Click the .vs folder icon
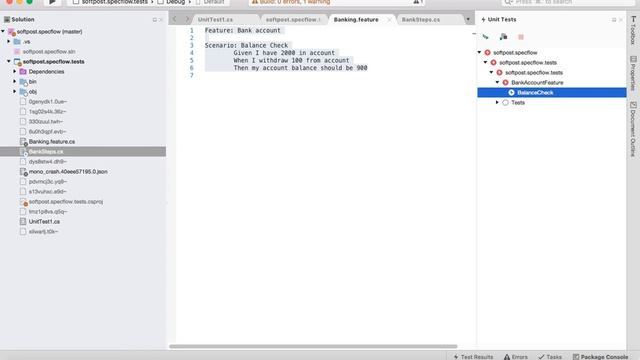This screenshot has height=360, width=640. (17, 42)
